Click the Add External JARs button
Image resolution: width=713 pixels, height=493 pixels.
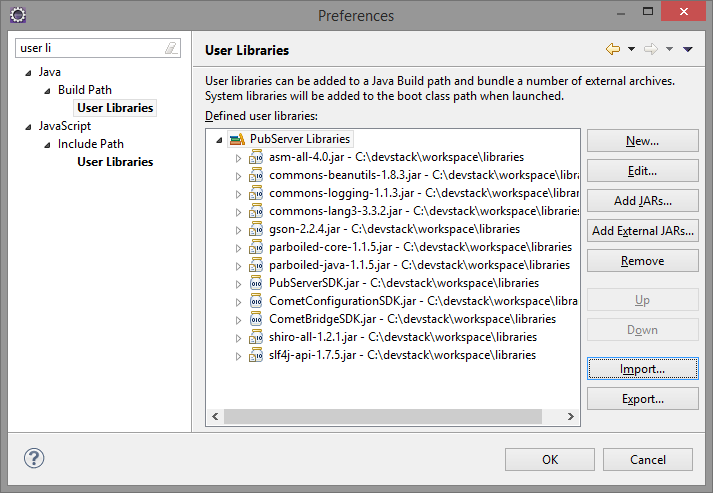pyautogui.click(x=642, y=231)
